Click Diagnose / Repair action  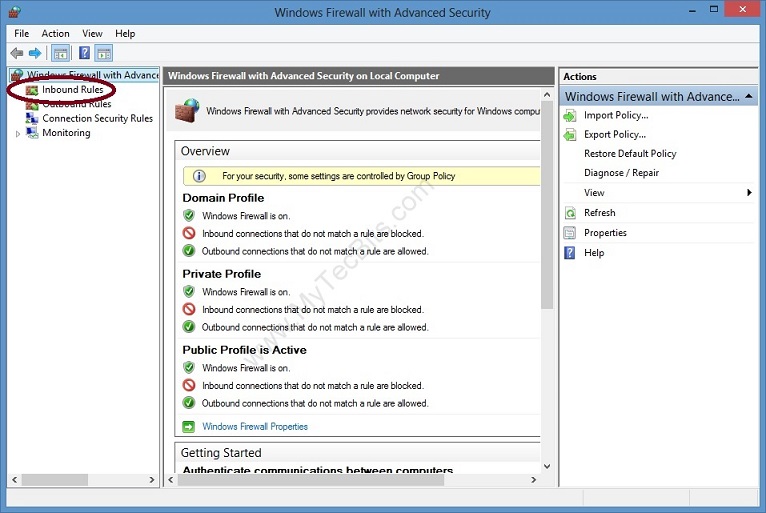pos(621,172)
